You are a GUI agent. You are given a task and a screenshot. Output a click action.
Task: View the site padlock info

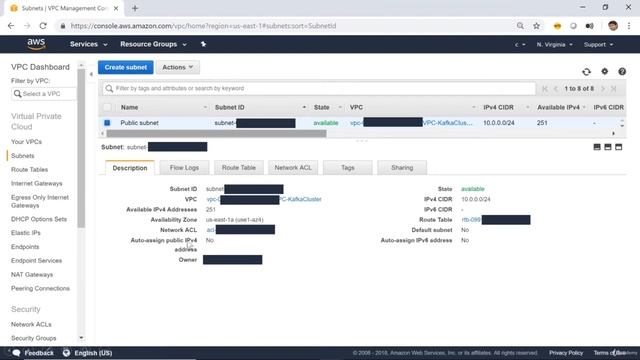(62, 26)
